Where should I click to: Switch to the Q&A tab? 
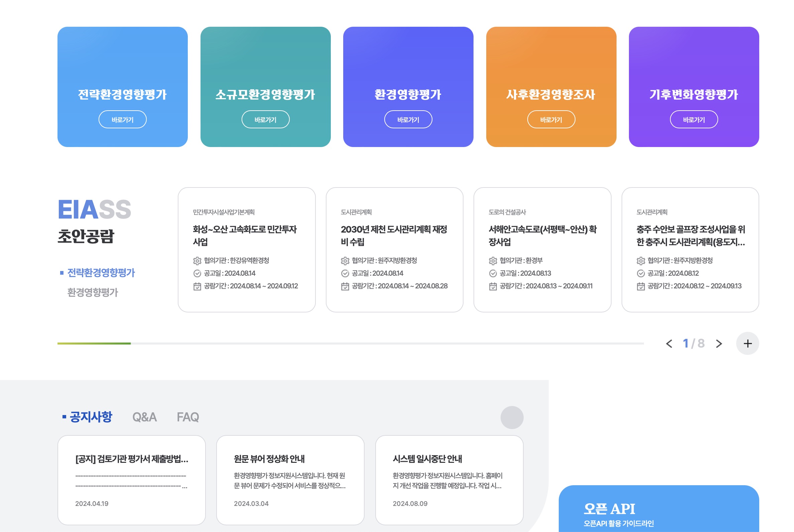pos(145,417)
